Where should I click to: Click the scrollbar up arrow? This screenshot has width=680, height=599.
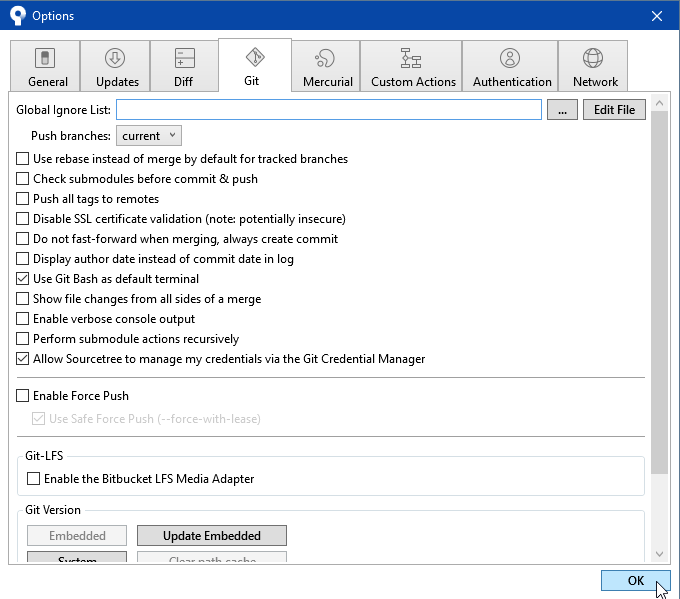click(659, 103)
